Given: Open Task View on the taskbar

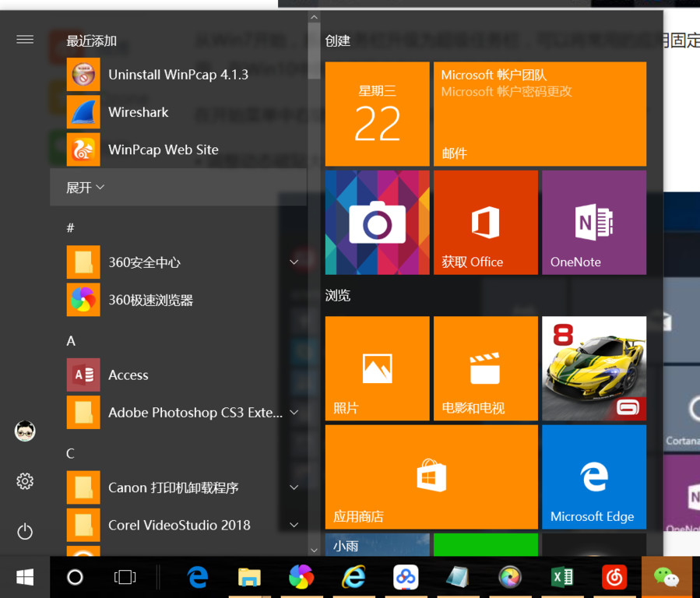Looking at the screenshot, I should pos(125,577).
